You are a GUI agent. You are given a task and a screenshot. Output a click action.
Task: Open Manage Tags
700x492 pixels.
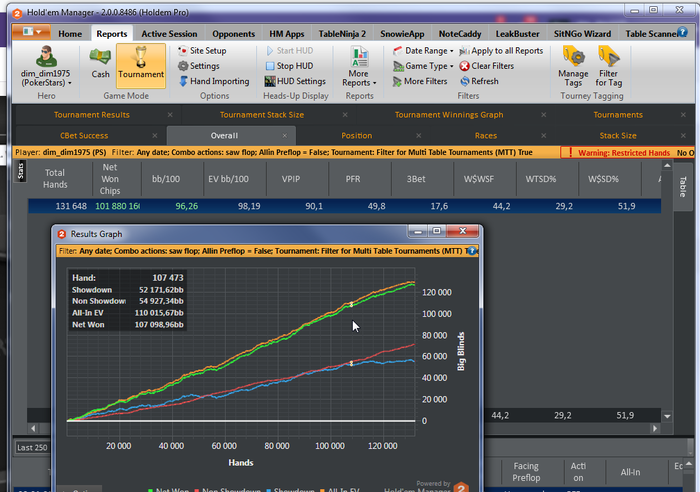point(573,67)
